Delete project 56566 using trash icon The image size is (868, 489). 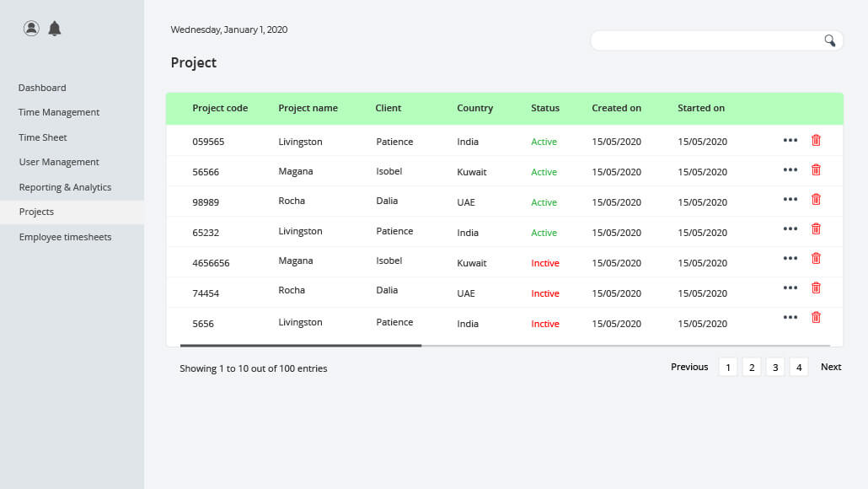pyautogui.click(x=816, y=169)
